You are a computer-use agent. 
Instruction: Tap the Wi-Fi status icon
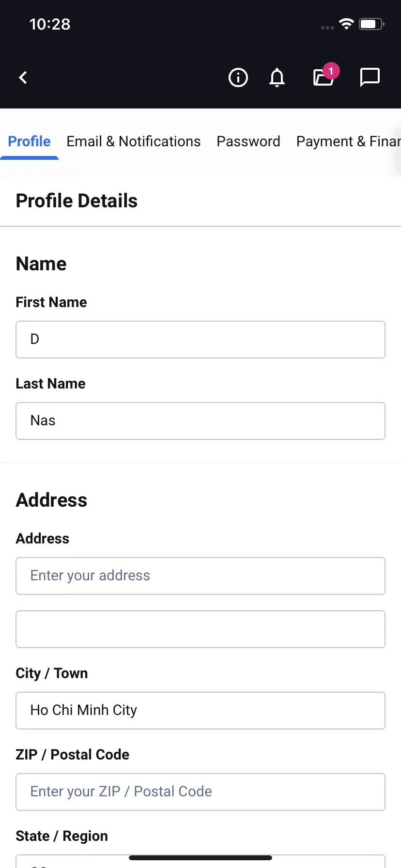coord(346,24)
